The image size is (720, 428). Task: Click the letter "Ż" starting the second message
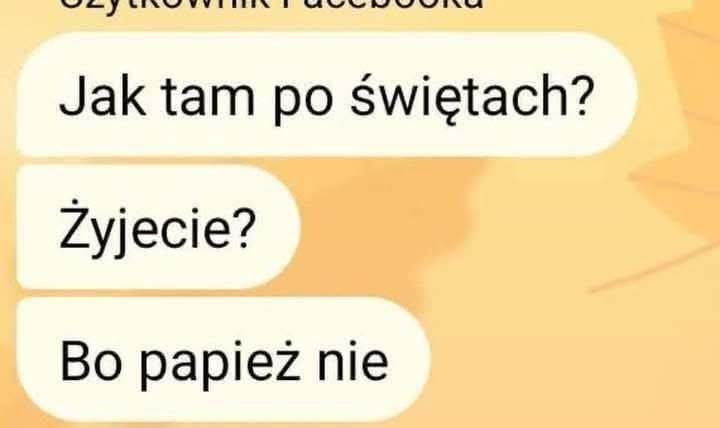[73, 224]
